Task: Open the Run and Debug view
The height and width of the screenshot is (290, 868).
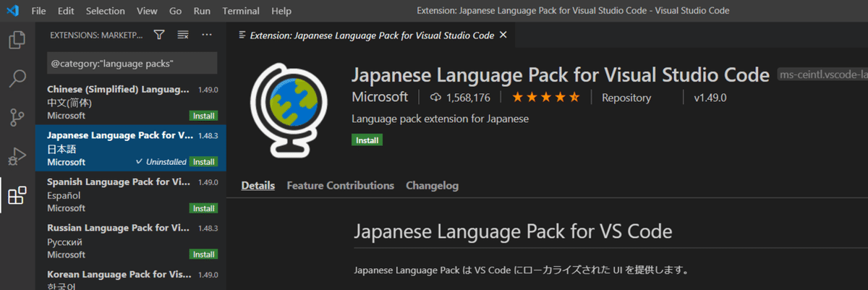Action: (x=17, y=155)
